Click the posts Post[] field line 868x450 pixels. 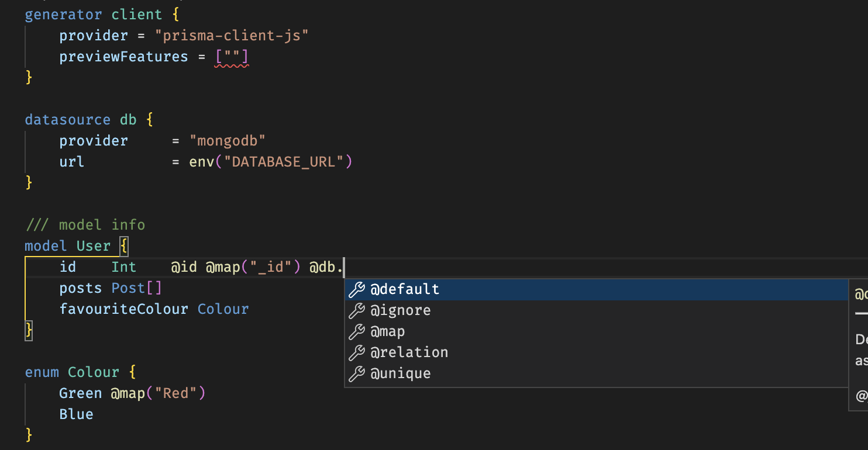pyautogui.click(x=109, y=288)
